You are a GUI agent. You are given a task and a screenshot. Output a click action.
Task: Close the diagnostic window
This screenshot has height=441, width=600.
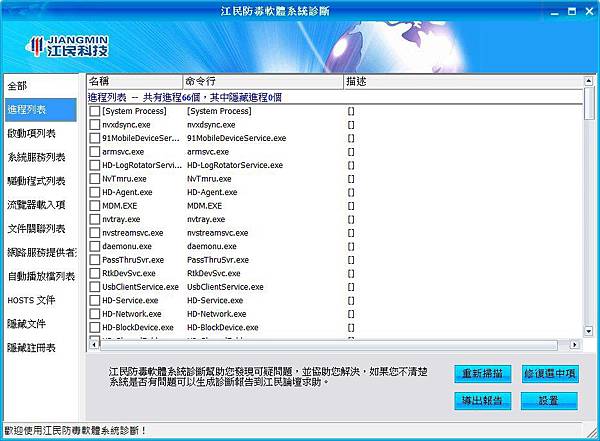pyautogui.click(x=589, y=11)
